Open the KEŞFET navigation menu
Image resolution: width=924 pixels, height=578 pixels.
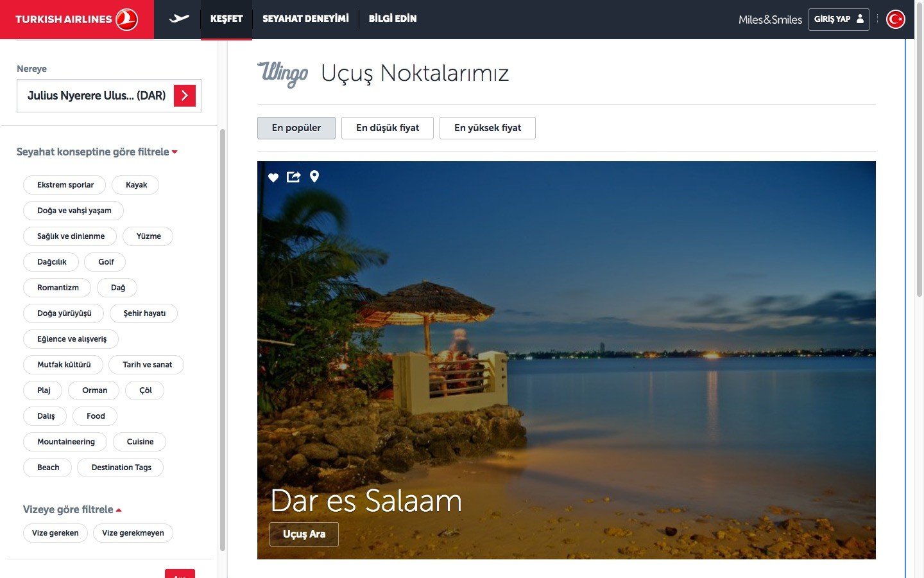point(227,19)
